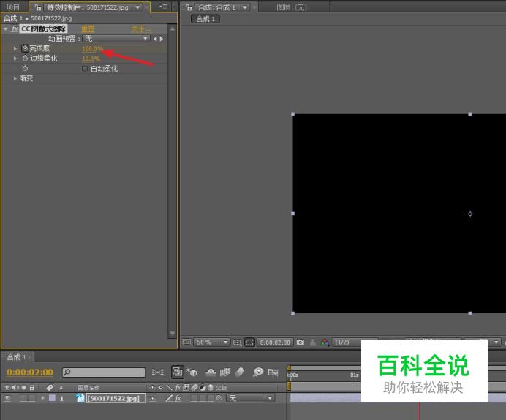Open the graph editor icon
The width and height of the screenshot is (506, 420).
tap(273, 372)
